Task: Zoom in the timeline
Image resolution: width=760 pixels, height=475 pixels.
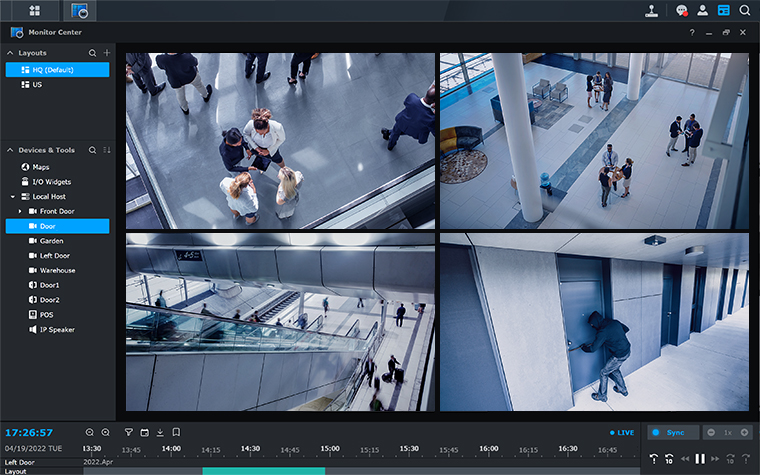Action: point(106,432)
